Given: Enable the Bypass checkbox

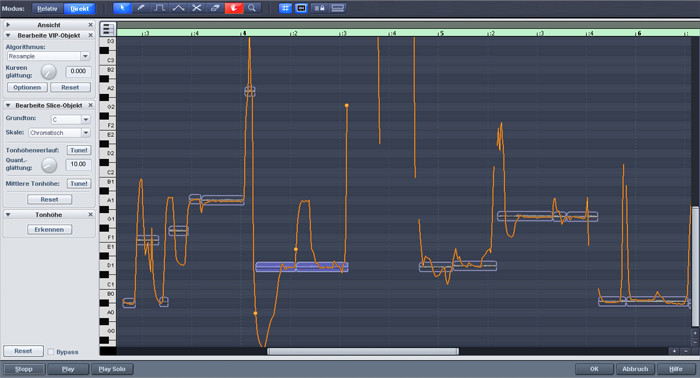Looking at the screenshot, I should pos(51,352).
